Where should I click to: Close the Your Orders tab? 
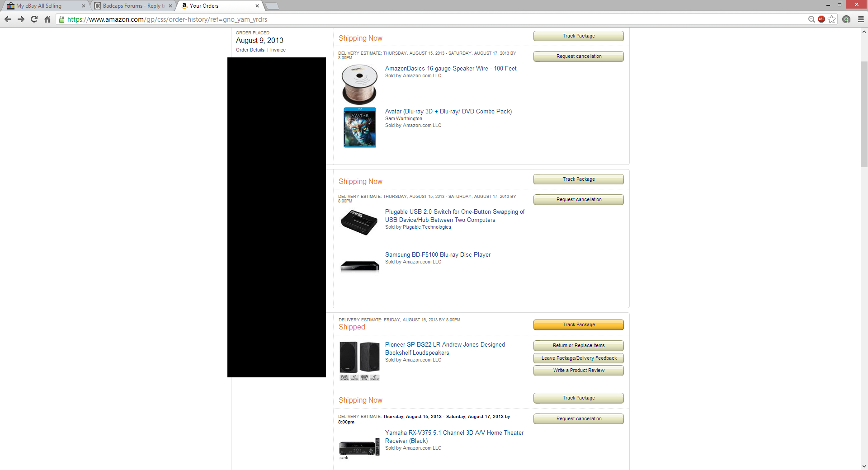pos(257,6)
